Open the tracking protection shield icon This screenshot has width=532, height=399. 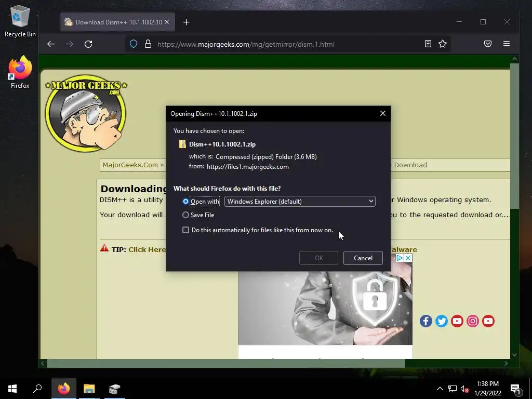(x=134, y=44)
